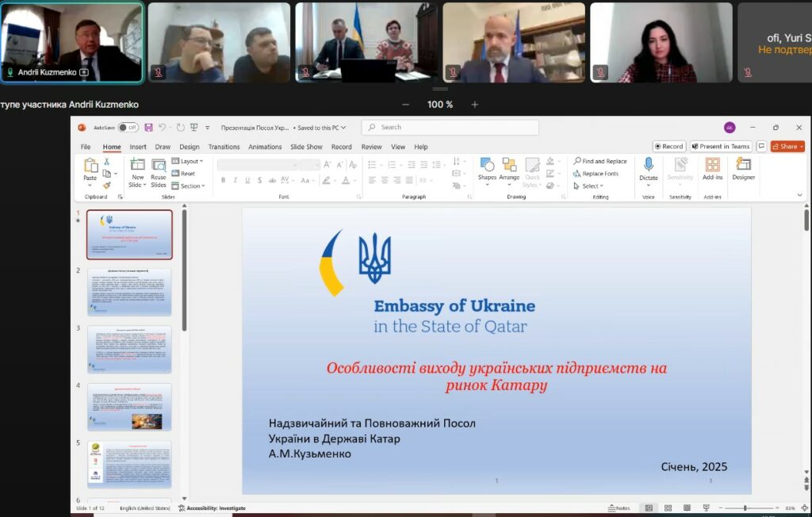Adjust the zoom slider in status bar

click(x=745, y=507)
